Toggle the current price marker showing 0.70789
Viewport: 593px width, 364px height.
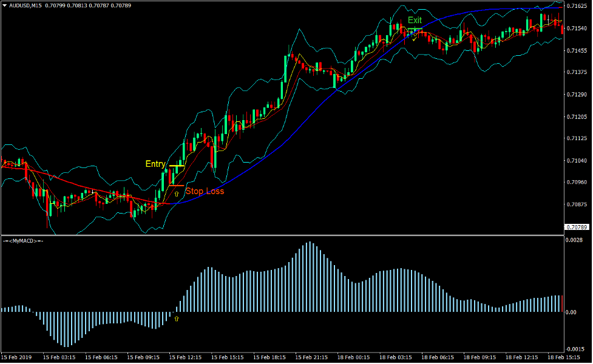577,227
